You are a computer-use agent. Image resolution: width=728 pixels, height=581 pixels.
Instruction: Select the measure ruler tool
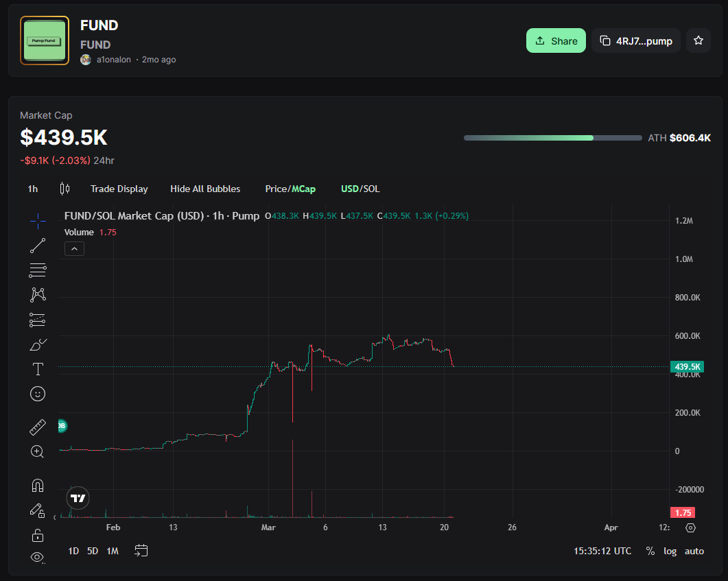pos(38,426)
